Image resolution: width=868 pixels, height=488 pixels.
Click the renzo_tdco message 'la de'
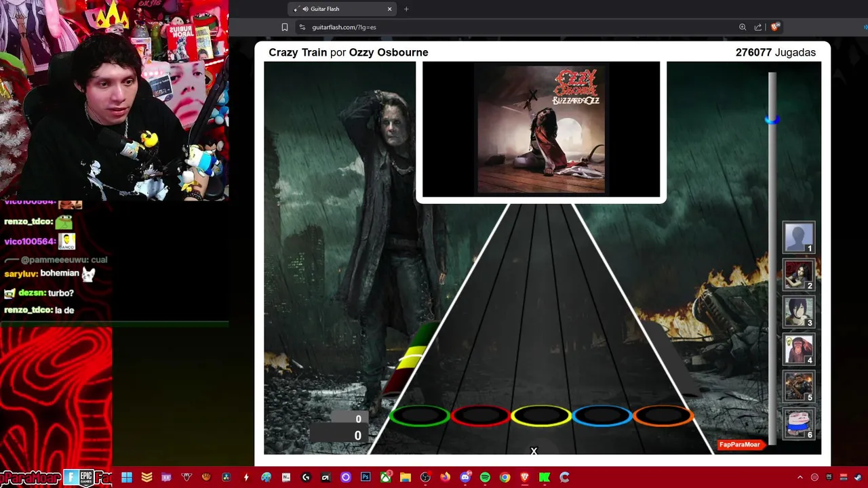pos(39,310)
